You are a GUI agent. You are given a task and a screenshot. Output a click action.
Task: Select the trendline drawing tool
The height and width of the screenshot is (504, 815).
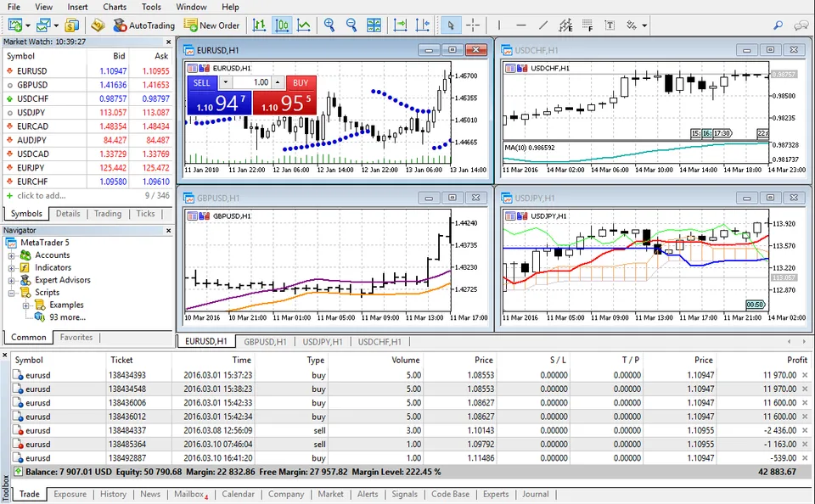pyautogui.click(x=543, y=25)
